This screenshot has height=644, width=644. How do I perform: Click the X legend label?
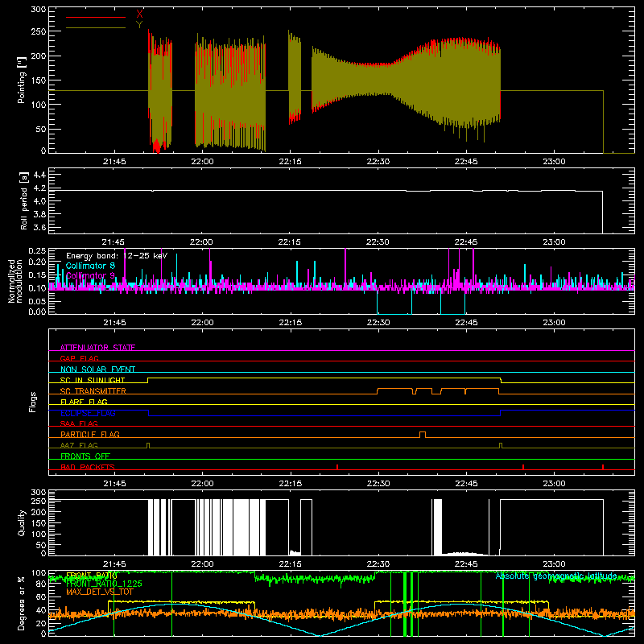click(x=139, y=14)
